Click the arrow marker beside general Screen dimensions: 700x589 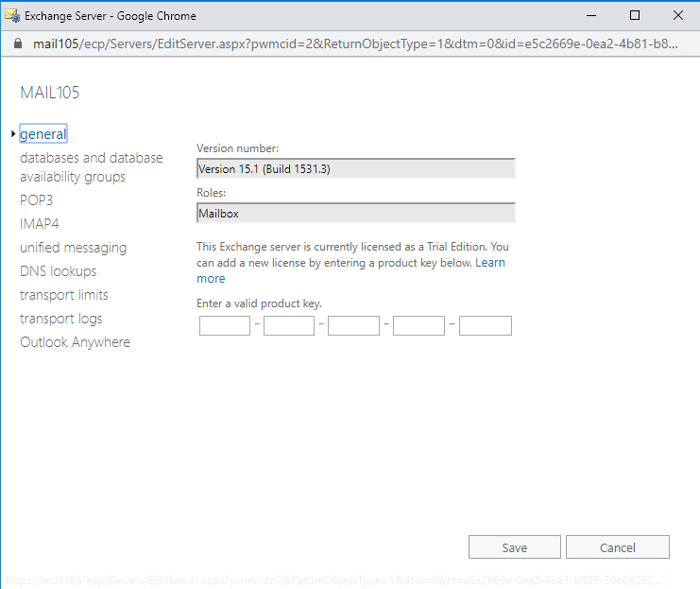[13, 133]
